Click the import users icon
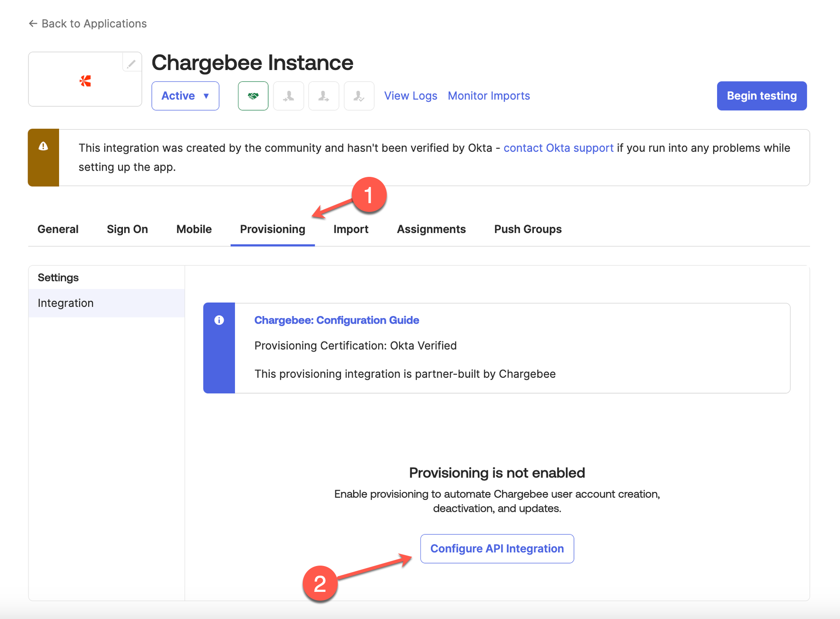This screenshot has width=840, height=619. (288, 96)
